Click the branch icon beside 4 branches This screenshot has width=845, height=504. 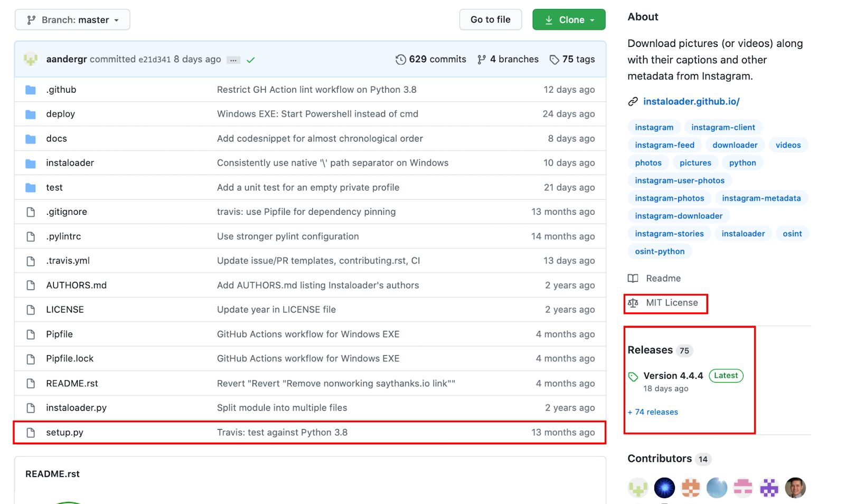(x=481, y=60)
